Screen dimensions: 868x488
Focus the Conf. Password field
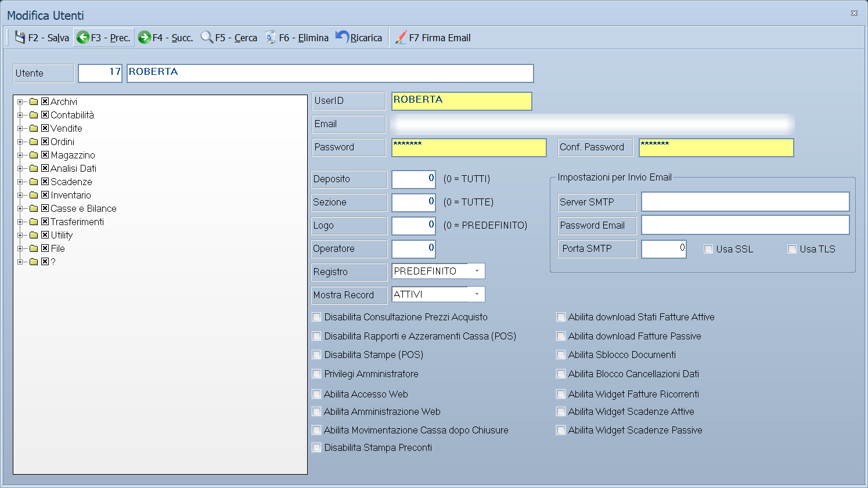pos(716,147)
